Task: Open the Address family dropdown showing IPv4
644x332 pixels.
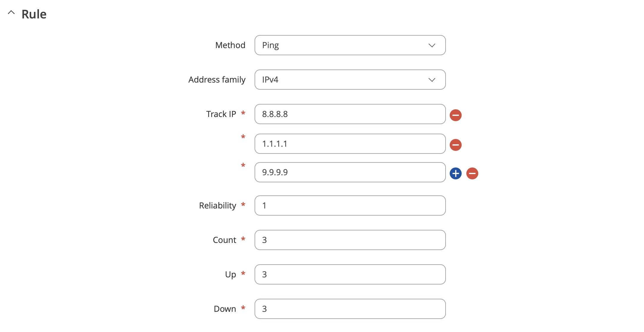Action: 350,80
